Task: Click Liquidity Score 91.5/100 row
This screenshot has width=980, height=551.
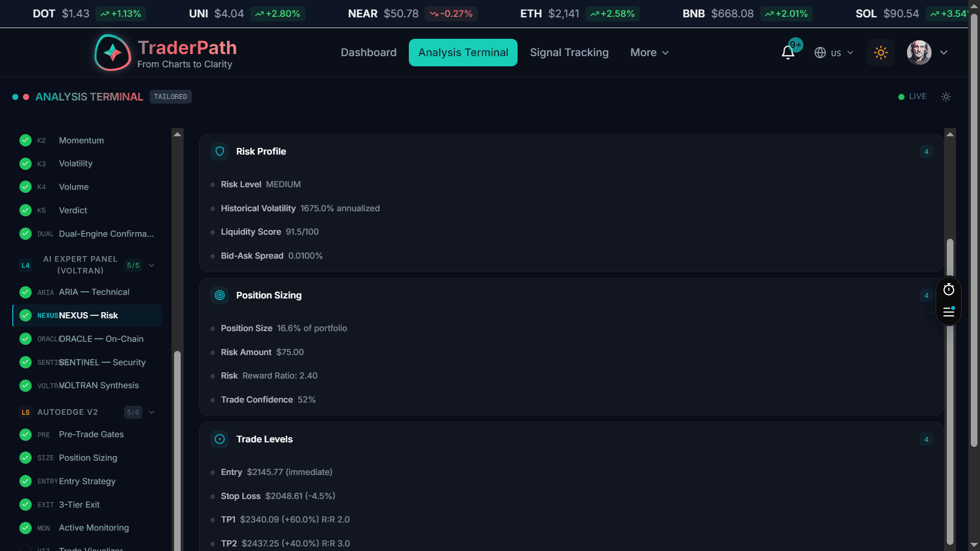Action: pos(571,232)
